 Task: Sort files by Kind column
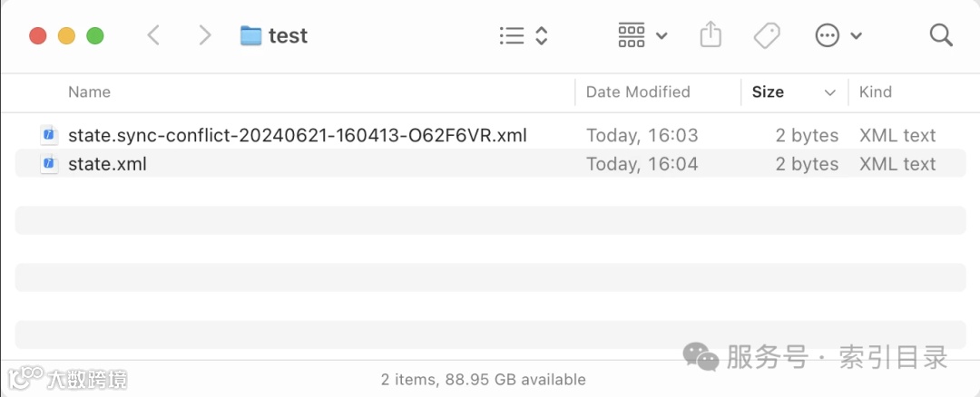pyautogui.click(x=876, y=92)
